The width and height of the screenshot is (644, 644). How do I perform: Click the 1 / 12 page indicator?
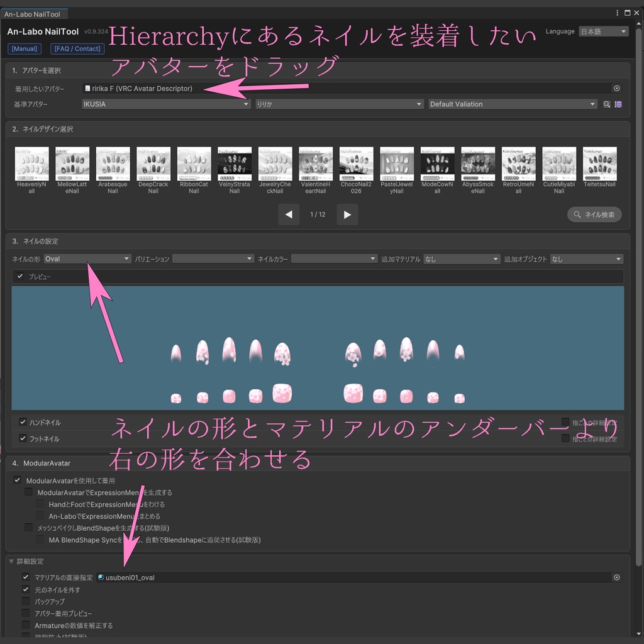(318, 214)
